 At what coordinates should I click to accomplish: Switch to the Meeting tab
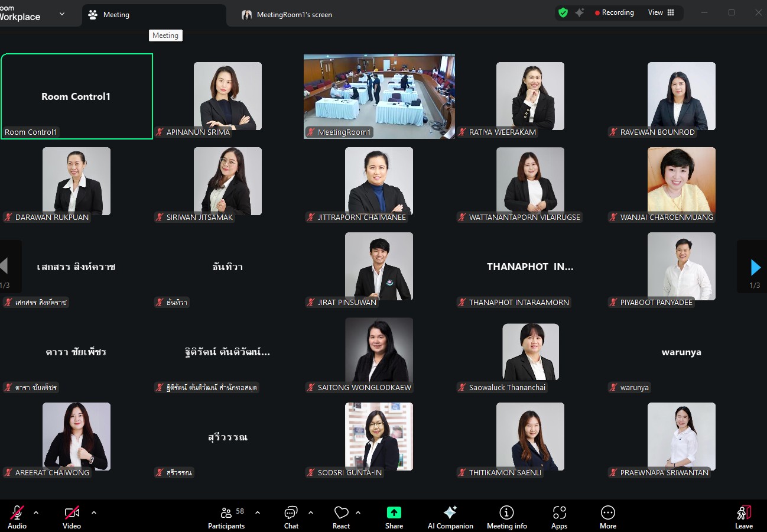coord(116,15)
